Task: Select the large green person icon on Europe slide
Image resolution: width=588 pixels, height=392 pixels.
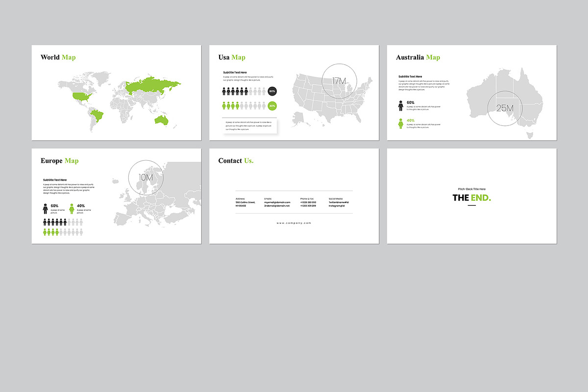Action: coord(72,209)
